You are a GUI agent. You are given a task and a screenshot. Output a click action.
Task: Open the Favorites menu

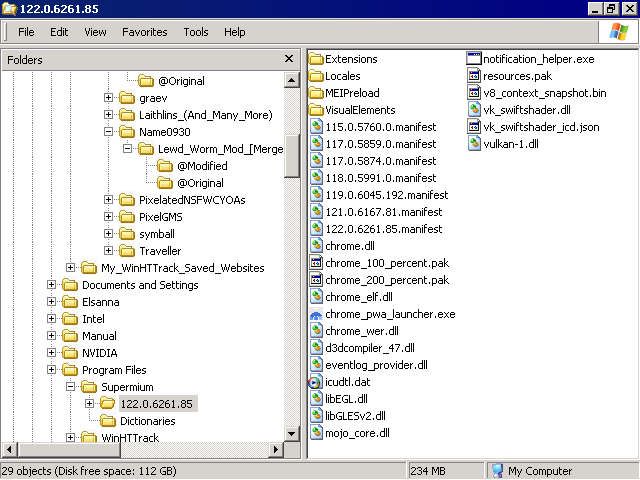click(x=144, y=32)
